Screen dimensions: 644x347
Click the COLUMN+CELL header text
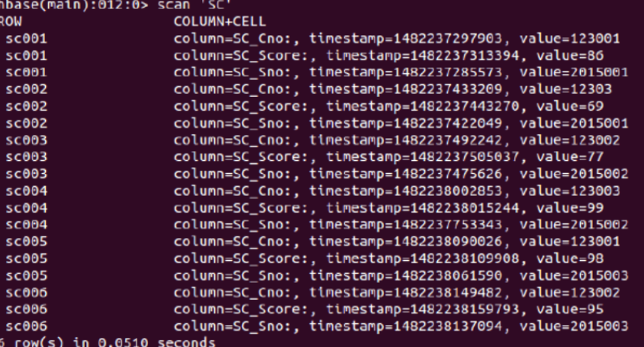220,22
